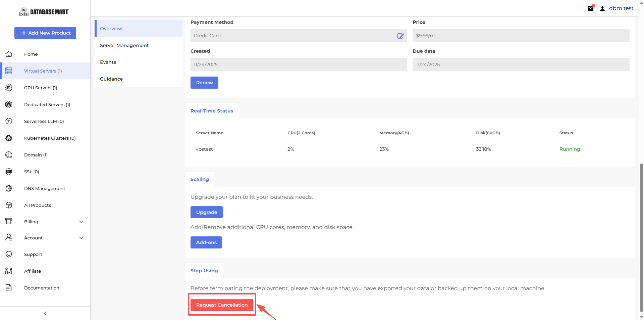
Task: Click the Stop Using section tab
Action: [x=204, y=271]
